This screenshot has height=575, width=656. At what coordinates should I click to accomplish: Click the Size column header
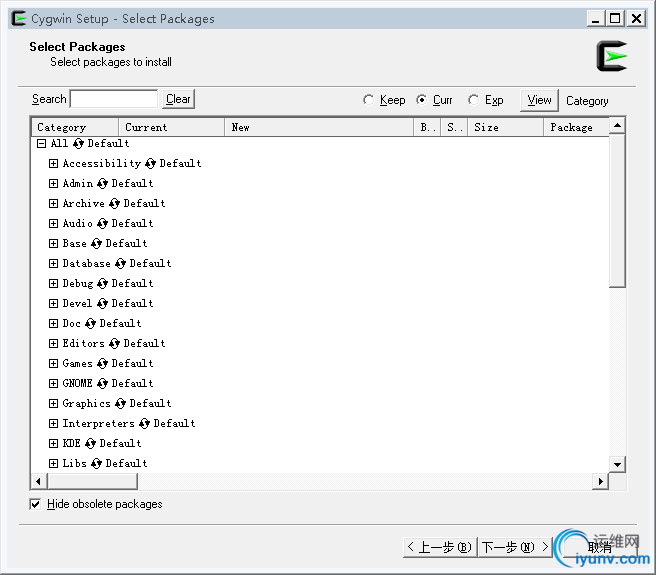pos(505,127)
